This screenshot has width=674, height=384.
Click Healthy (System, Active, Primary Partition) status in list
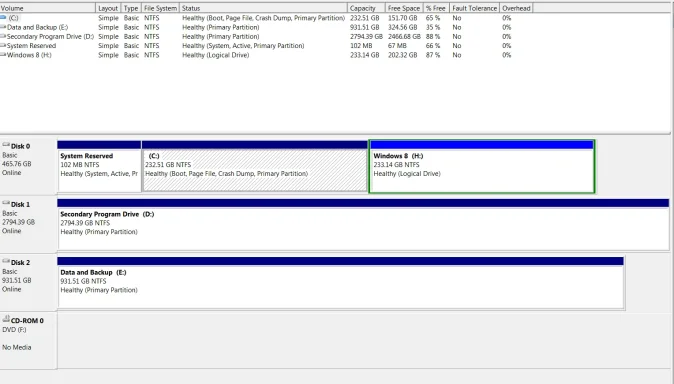pyautogui.click(x=243, y=46)
